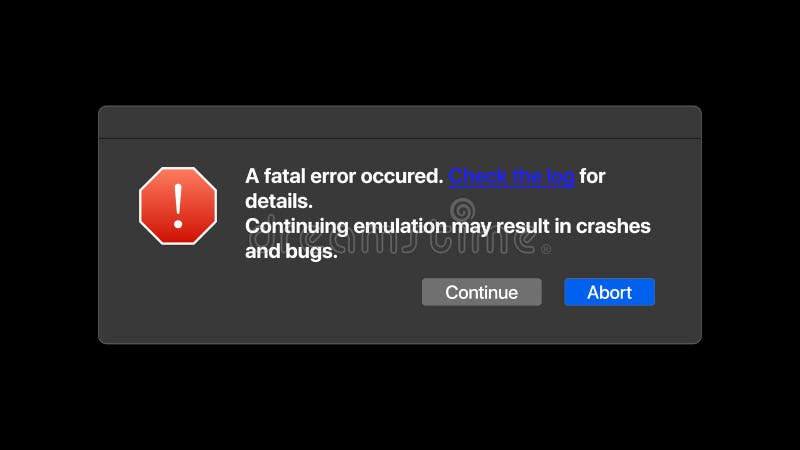This screenshot has height=450, width=800.
Task: Open the "Check the log" link
Action: point(511,176)
